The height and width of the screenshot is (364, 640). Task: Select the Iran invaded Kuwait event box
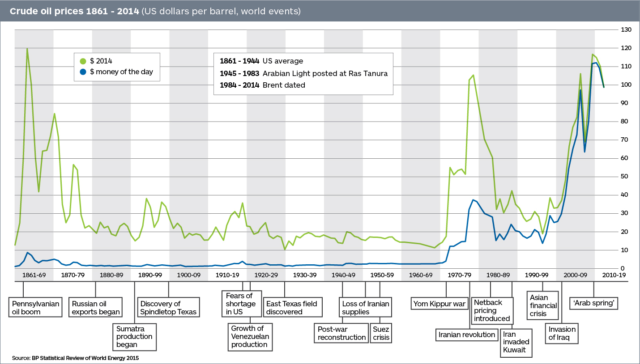pos(516,342)
